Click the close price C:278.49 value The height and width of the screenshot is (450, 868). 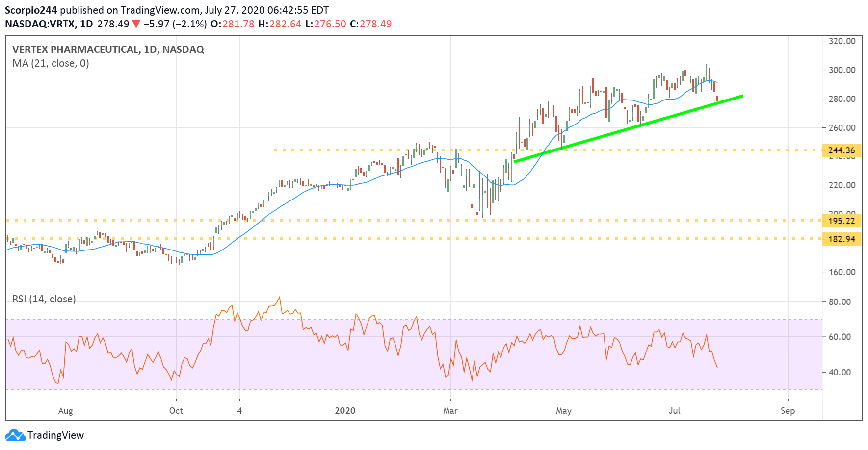(x=371, y=24)
